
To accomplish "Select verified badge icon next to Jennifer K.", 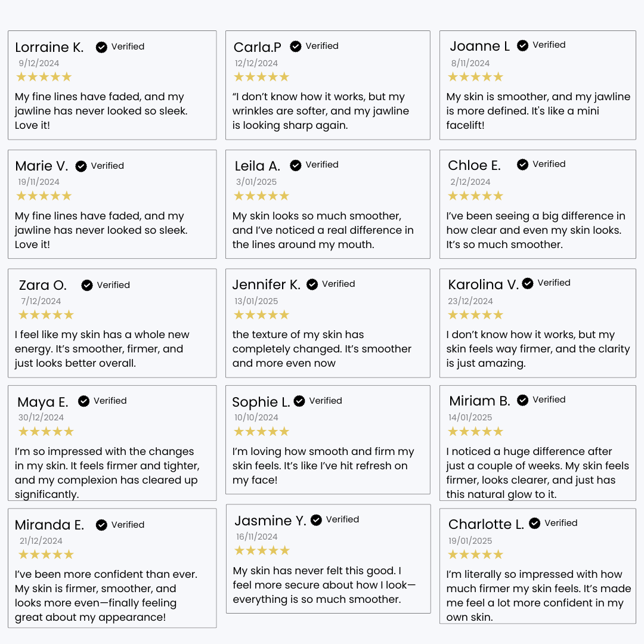I will click(312, 284).
